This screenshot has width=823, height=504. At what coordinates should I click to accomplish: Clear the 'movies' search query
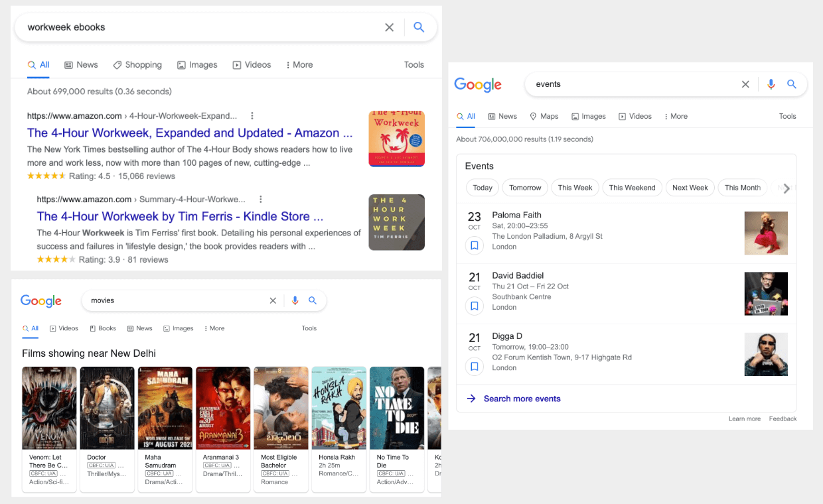tap(273, 300)
